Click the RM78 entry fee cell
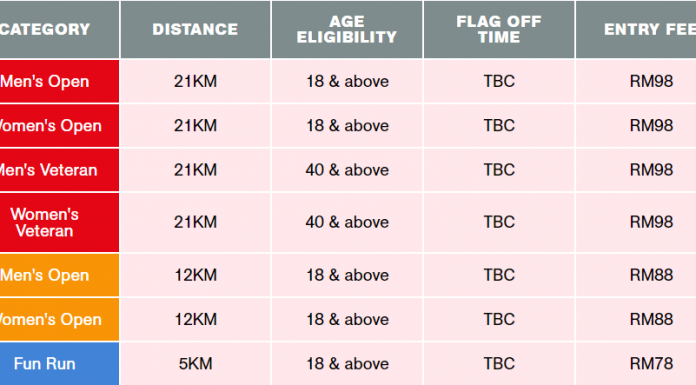696x385 pixels. coord(636,364)
